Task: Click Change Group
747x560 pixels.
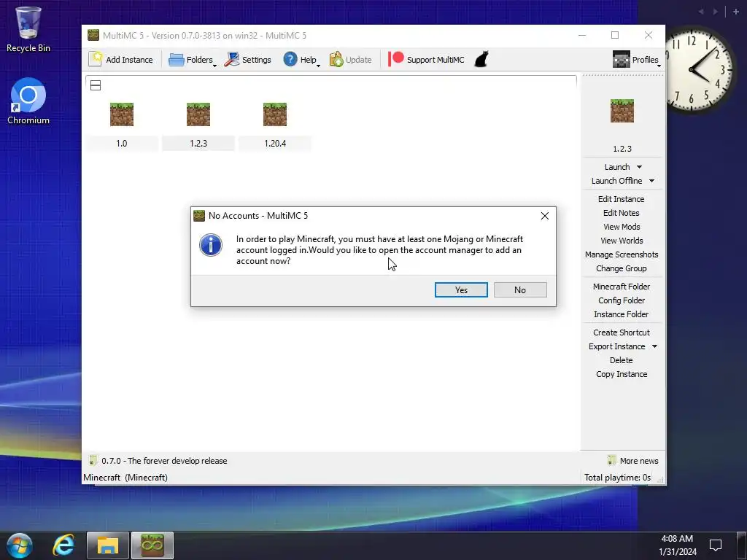Action: [x=622, y=268]
